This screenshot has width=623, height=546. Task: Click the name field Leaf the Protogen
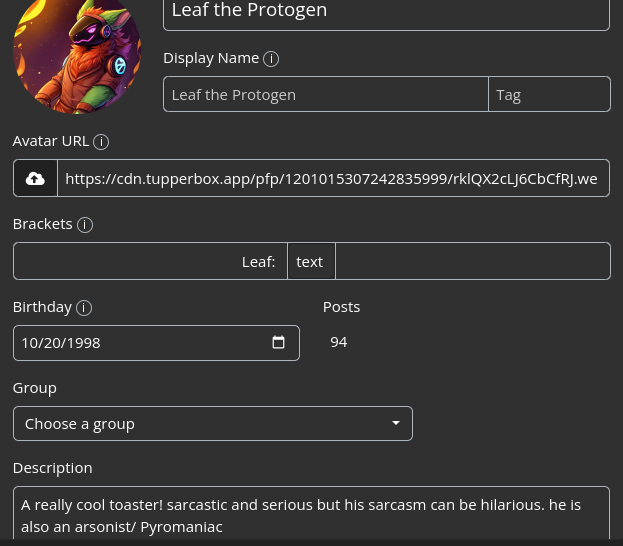coord(386,12)
